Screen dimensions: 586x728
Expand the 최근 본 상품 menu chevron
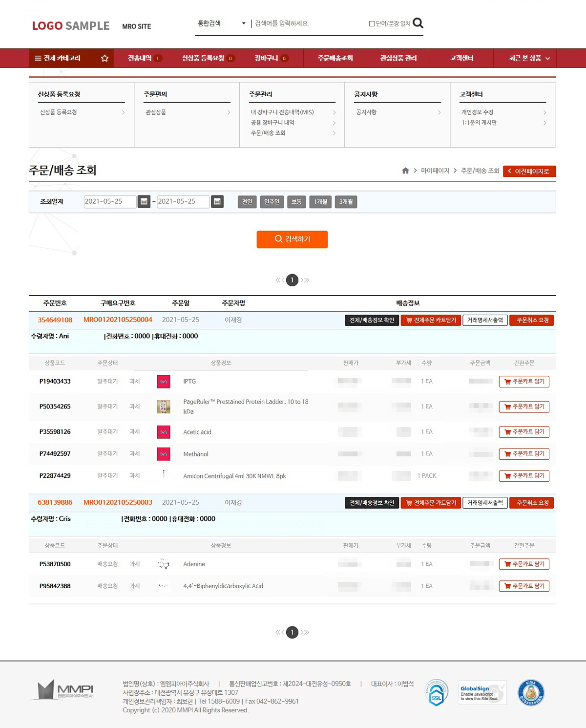548,58
